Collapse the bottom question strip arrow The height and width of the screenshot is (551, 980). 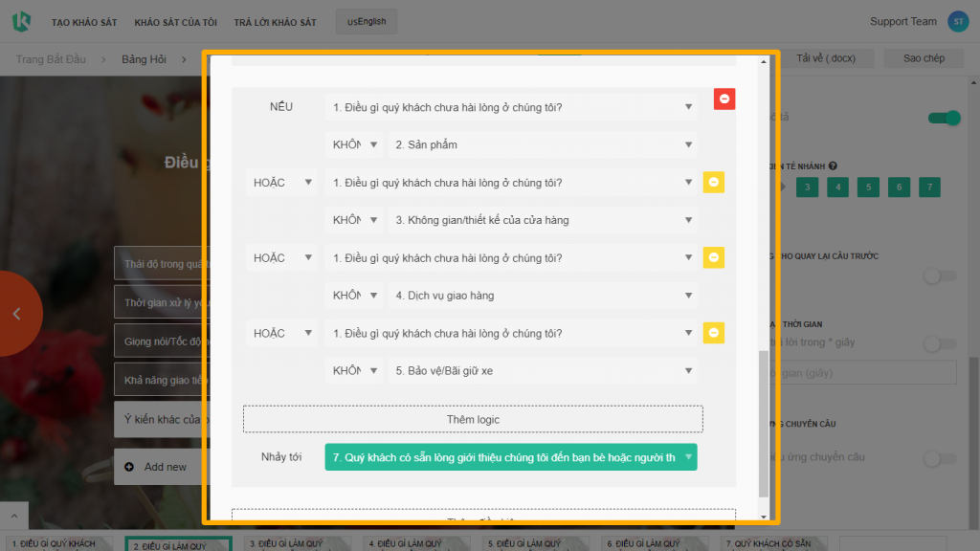click(x=14, y=516)
